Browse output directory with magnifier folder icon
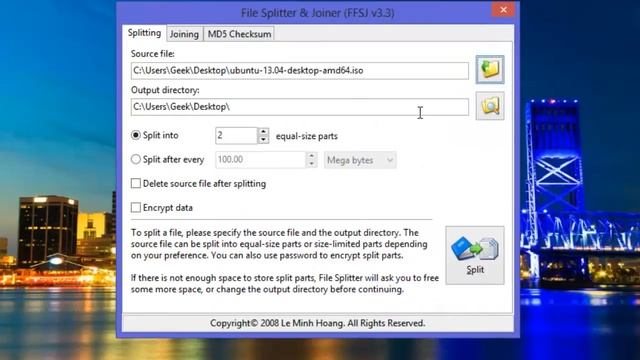This screenshot has height=360, width=640. tap(490, 106)
